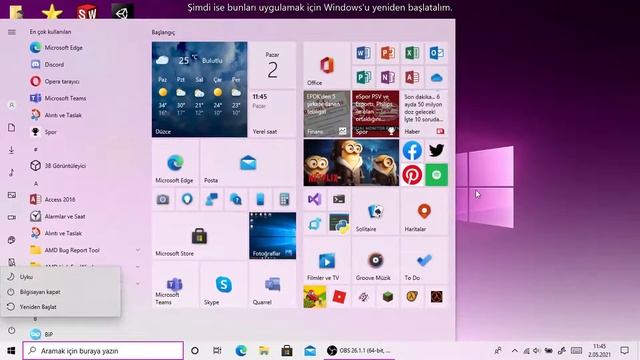Open the Pazar 2 calendar tile

[272, 65]
